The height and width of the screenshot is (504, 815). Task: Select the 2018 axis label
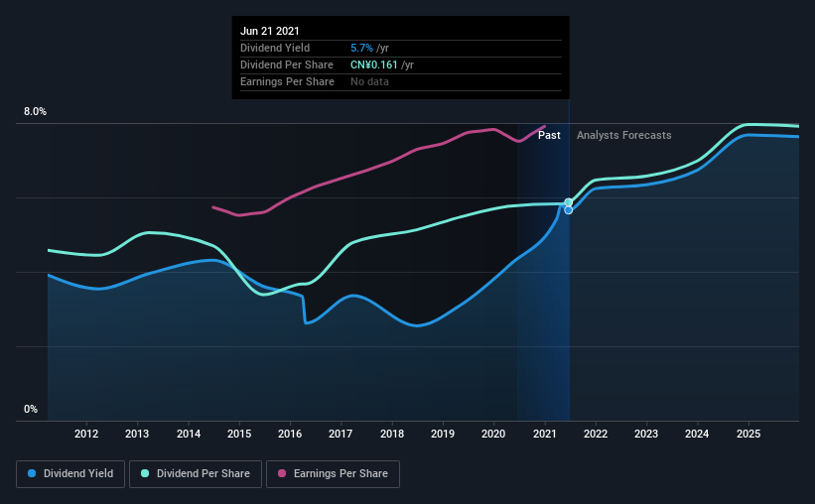[392, 434]
